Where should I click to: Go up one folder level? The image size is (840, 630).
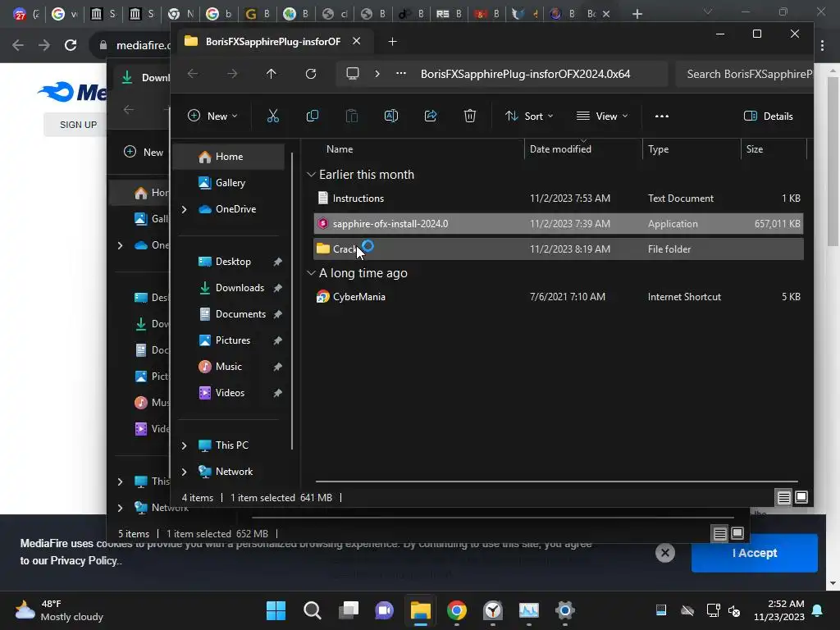point(271,74)
